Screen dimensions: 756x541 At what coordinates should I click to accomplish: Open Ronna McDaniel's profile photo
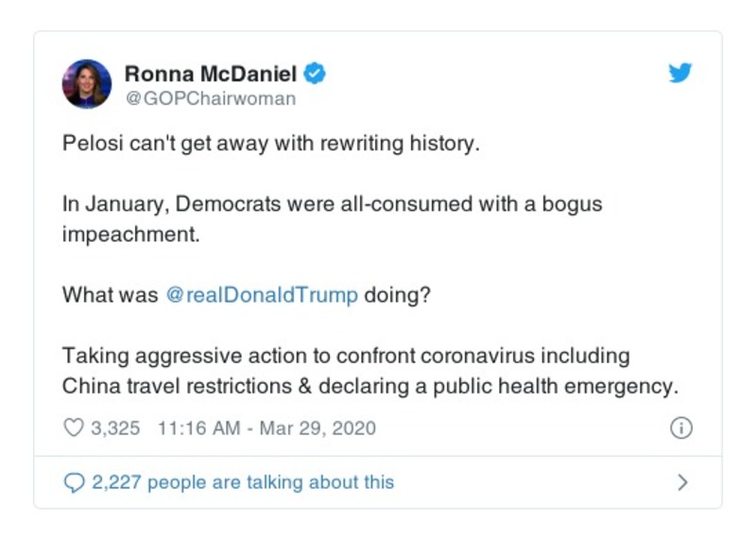87,83
